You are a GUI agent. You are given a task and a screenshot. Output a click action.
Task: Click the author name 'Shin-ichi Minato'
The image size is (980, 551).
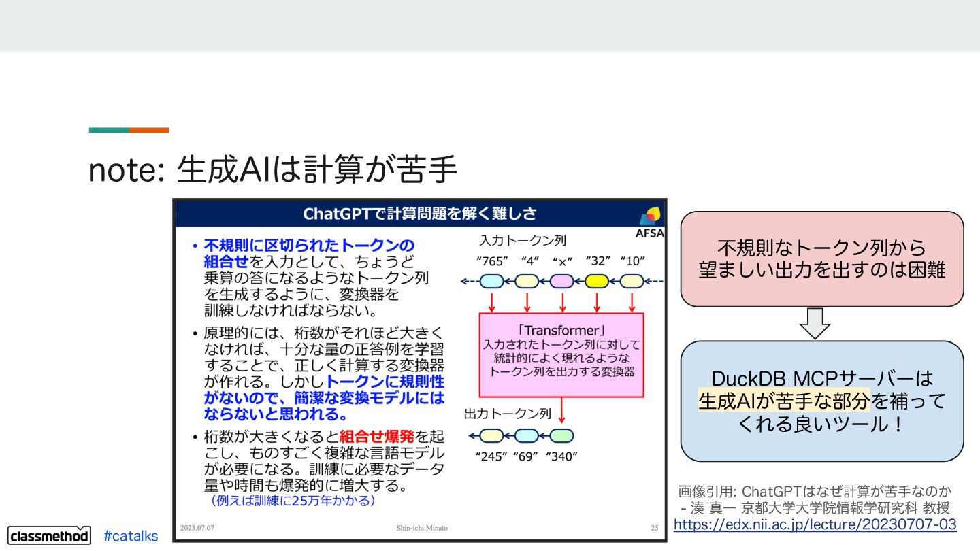[422, 528]
